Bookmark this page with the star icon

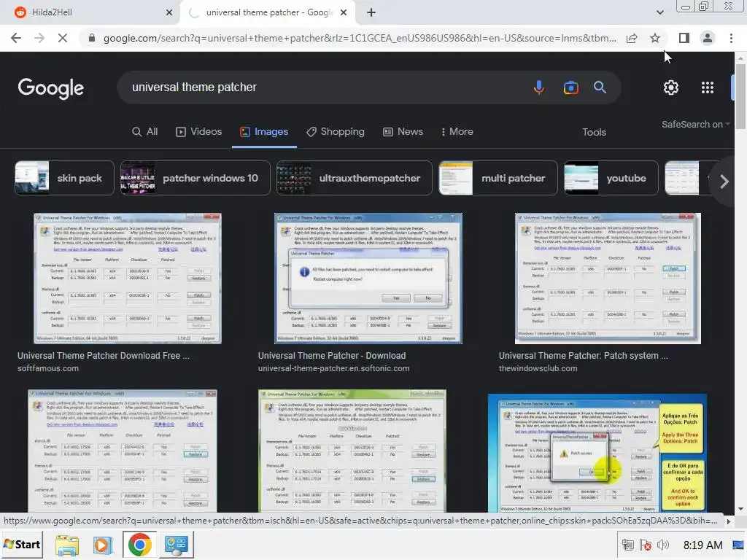(655, 38)
